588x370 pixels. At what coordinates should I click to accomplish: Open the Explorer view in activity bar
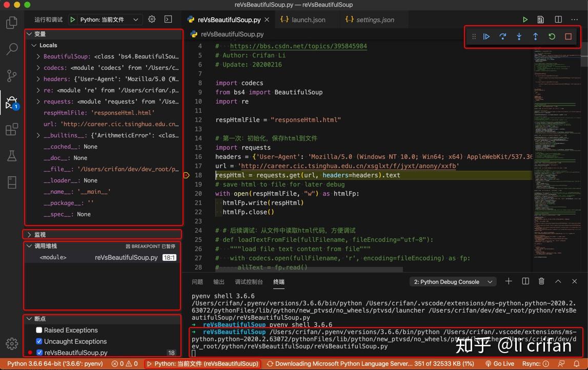pyautogui.click(x=12, y=23)
